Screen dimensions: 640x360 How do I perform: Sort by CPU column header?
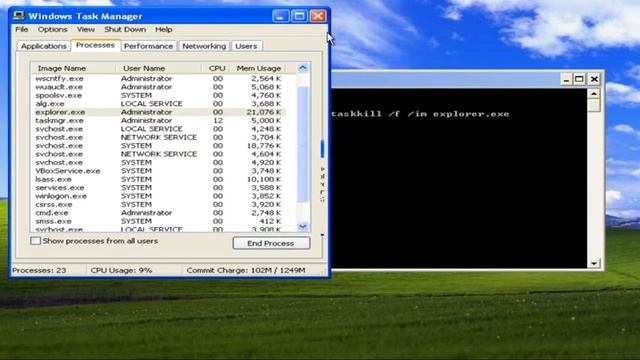(x=216, y=68)
